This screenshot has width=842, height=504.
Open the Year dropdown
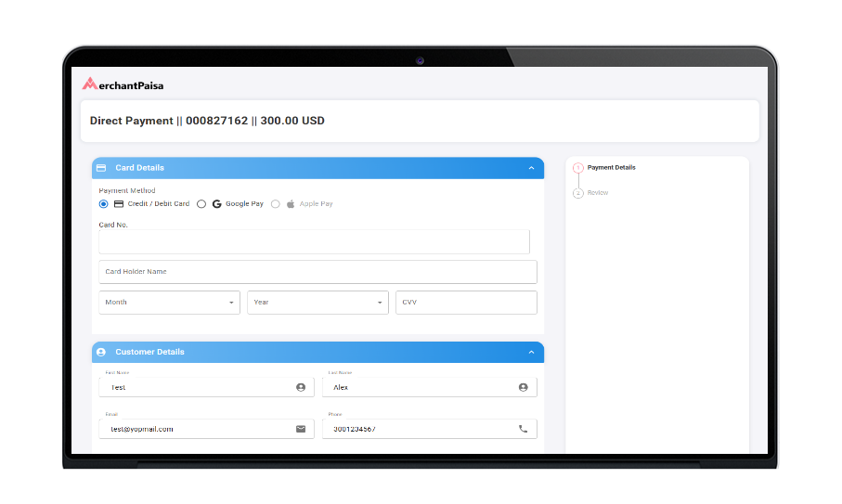317,303
